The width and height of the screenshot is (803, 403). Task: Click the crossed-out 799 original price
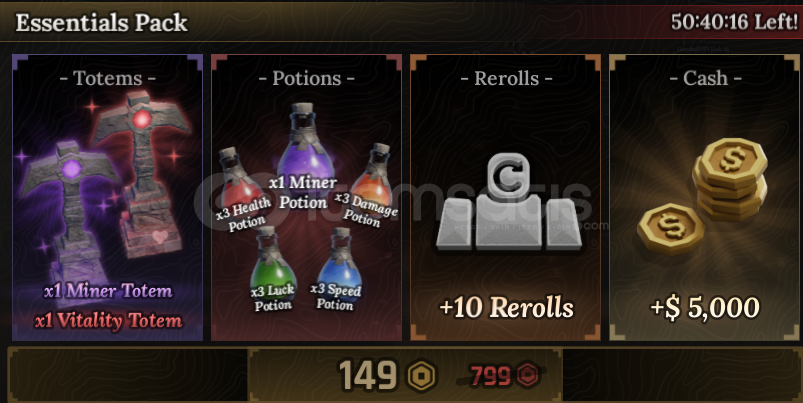click(491, 376)
